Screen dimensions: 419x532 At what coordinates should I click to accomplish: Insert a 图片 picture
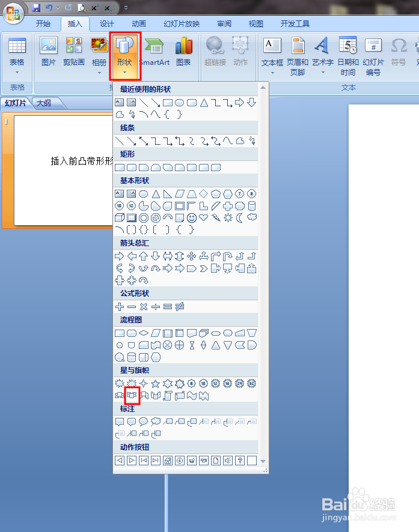tap(49, 52)
